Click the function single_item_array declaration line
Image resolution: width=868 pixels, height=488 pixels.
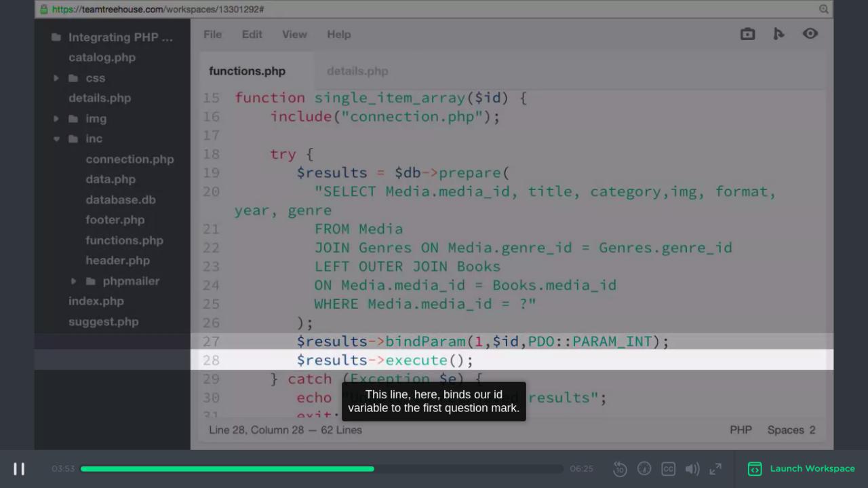(x=381, y=98)
